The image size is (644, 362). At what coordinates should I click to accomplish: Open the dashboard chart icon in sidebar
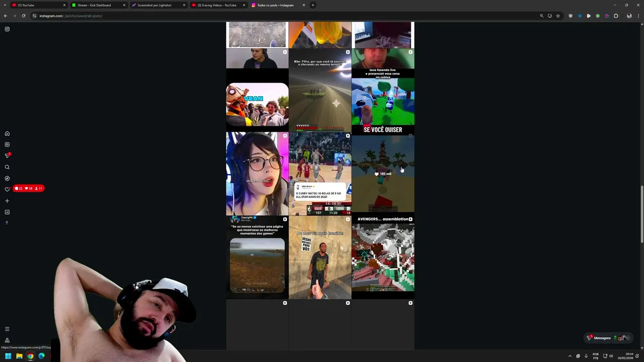point(7,212)
